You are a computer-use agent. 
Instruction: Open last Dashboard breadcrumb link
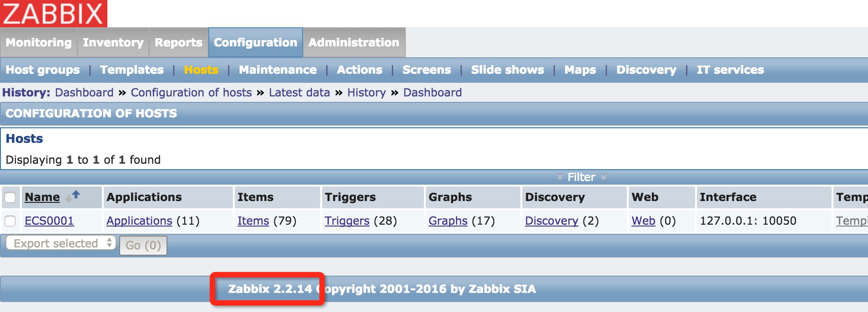[x=433, y=92]
